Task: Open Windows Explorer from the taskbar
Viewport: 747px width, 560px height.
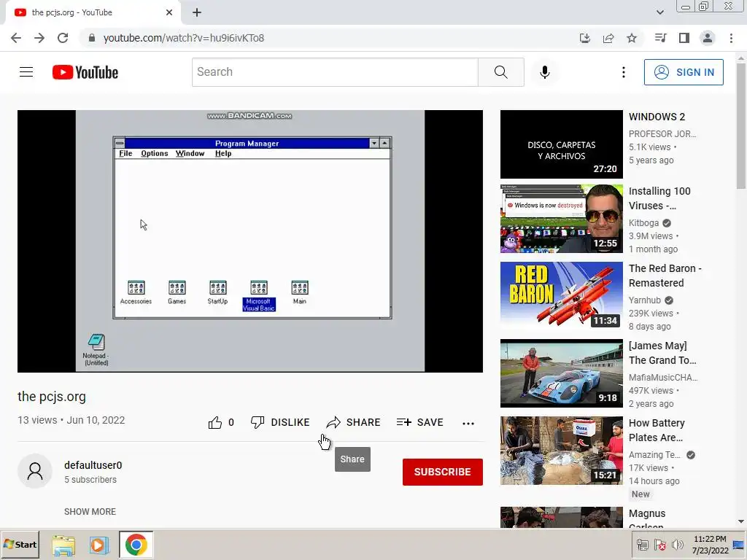Action: coord(63,545)
